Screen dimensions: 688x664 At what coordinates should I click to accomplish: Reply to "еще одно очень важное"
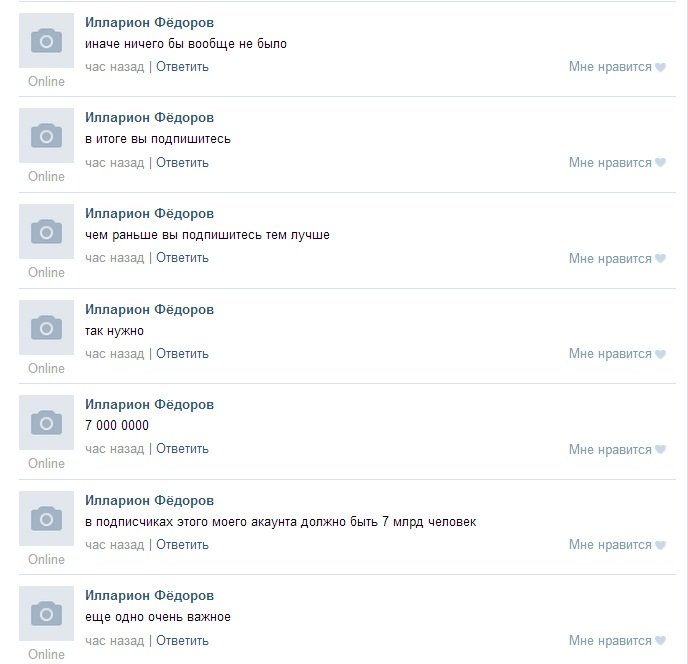(182, 641)
